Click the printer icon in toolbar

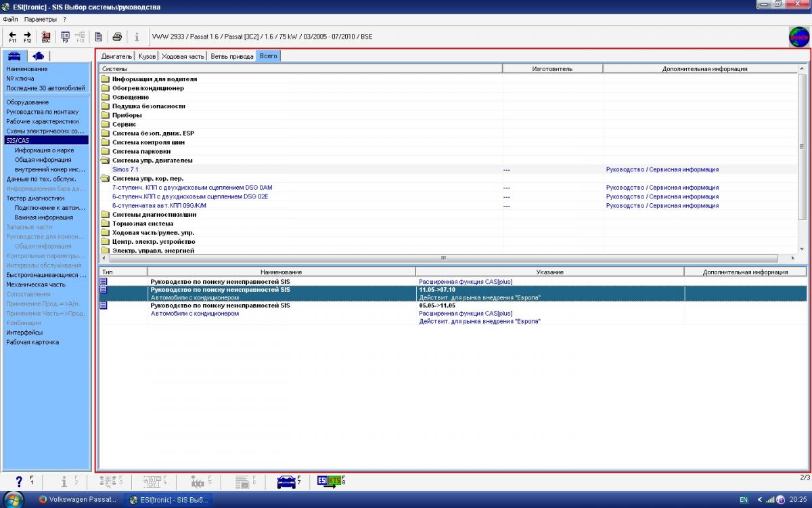[117, 37]
